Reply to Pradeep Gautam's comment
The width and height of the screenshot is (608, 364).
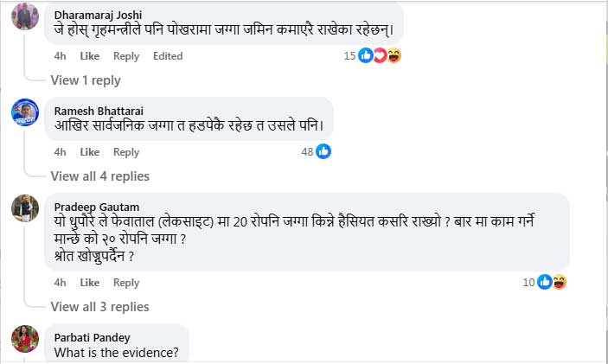126,283
